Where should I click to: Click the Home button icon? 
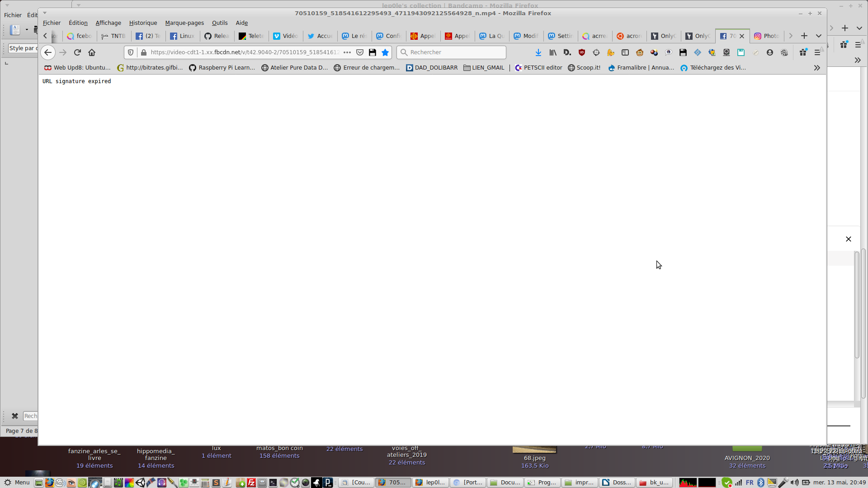click(92, 52)
